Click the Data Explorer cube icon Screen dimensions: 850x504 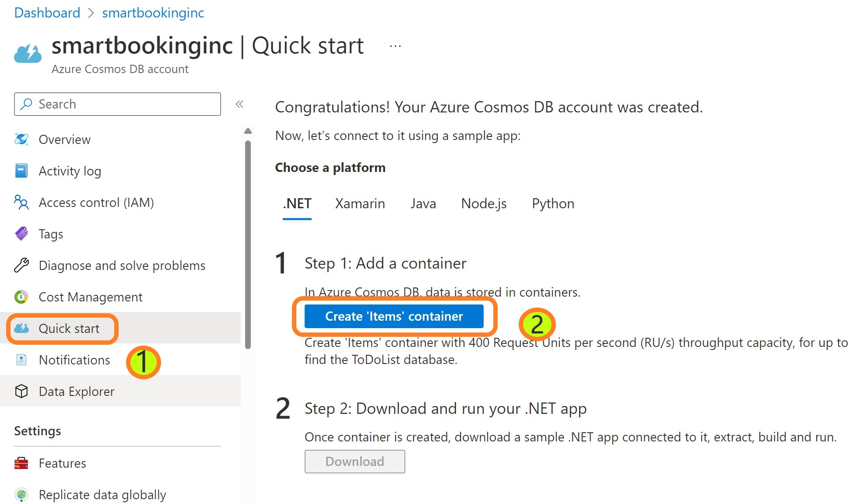[21, 391]
